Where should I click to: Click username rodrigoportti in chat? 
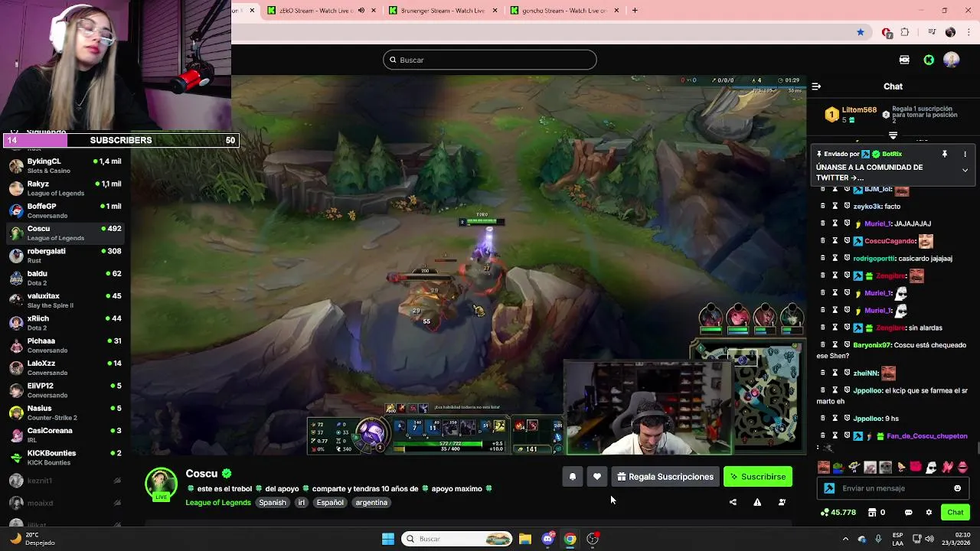point(874,259)
